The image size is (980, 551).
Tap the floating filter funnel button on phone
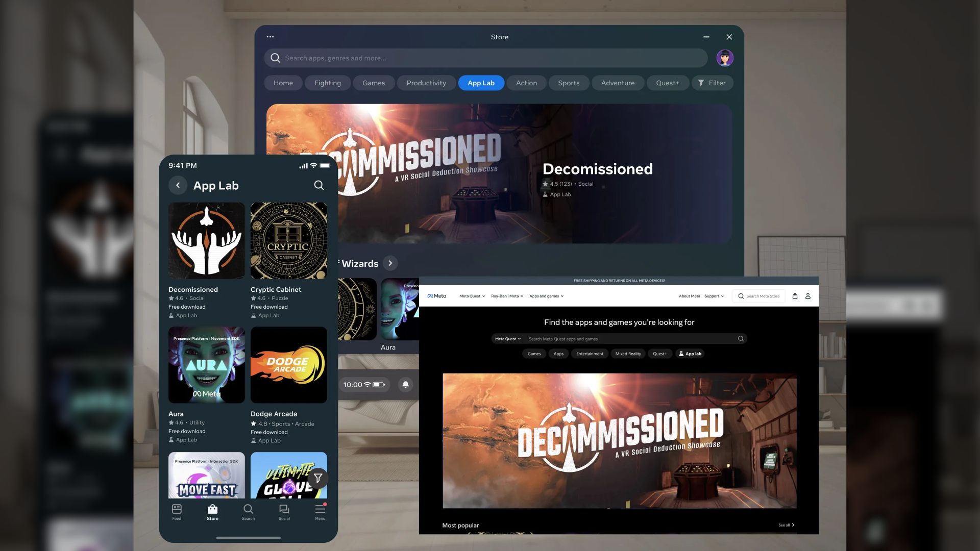click(317, 478)
